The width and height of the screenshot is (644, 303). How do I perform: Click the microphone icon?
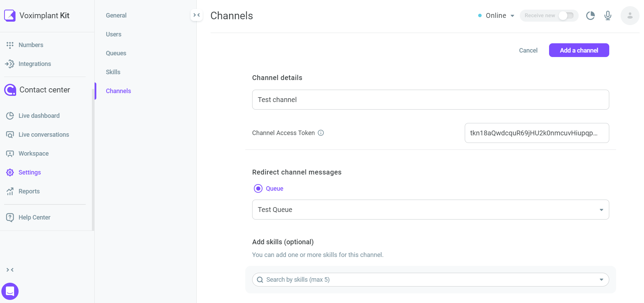tap(608, 15)
